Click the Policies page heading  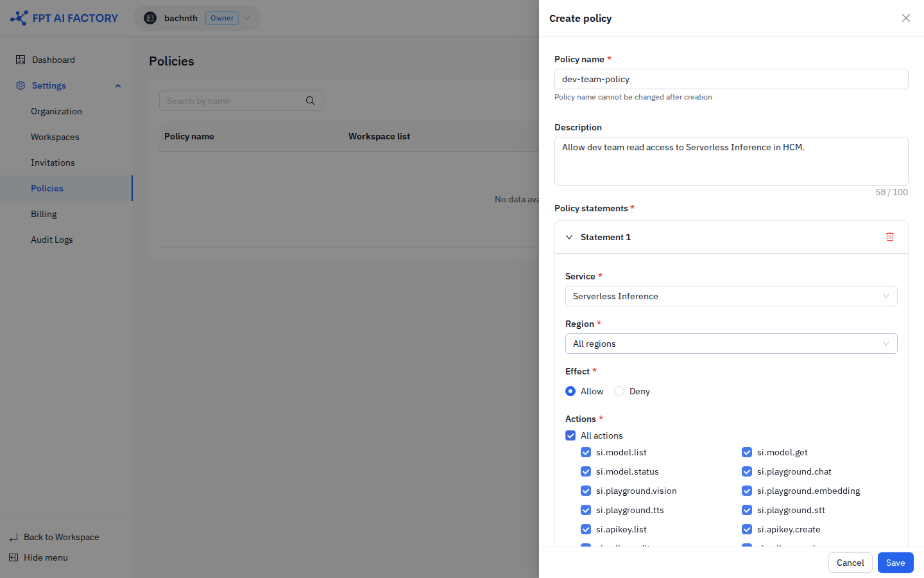tap(171, 61)
